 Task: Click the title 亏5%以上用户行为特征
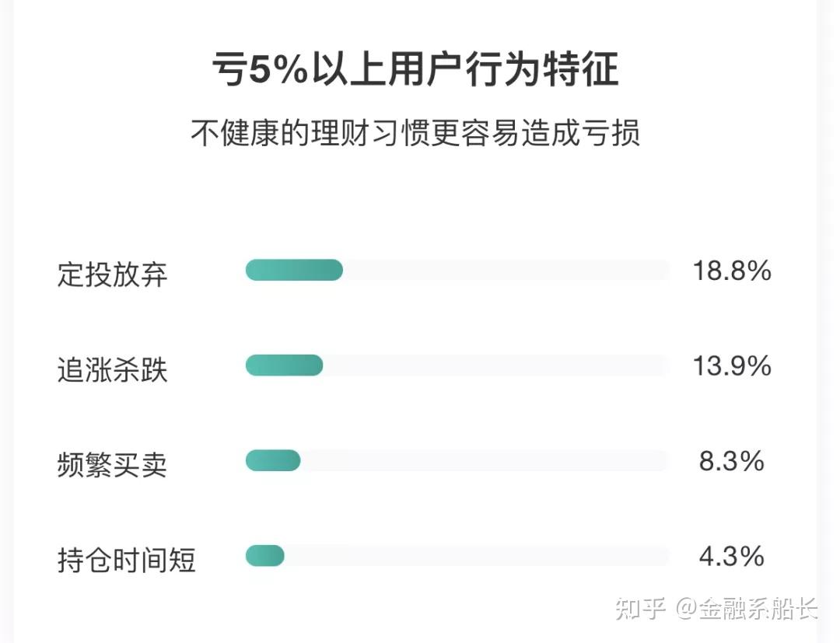(x=415, y=70)
